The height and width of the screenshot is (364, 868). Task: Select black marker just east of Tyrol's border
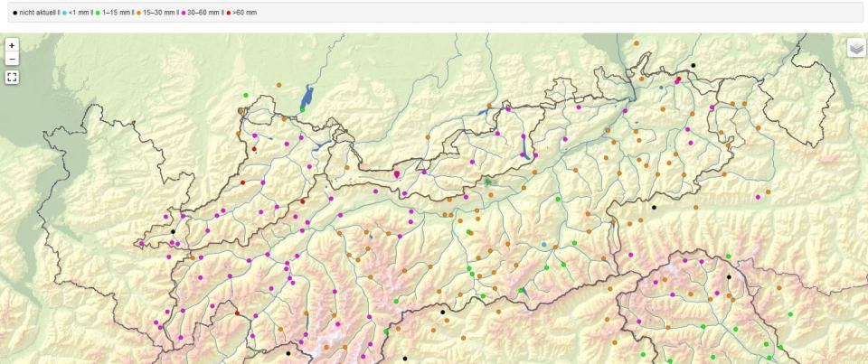point(654,208)
